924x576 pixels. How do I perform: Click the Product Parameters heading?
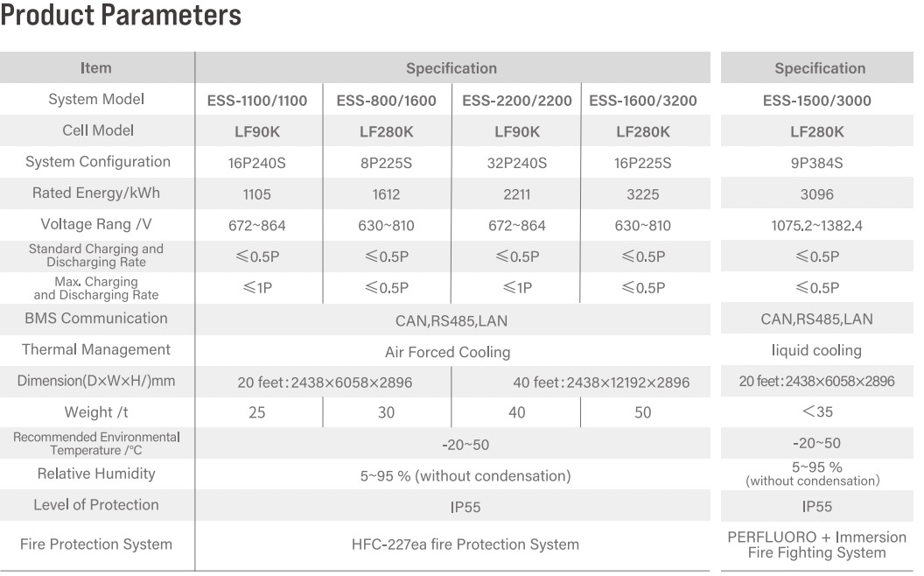pos(121,16)
